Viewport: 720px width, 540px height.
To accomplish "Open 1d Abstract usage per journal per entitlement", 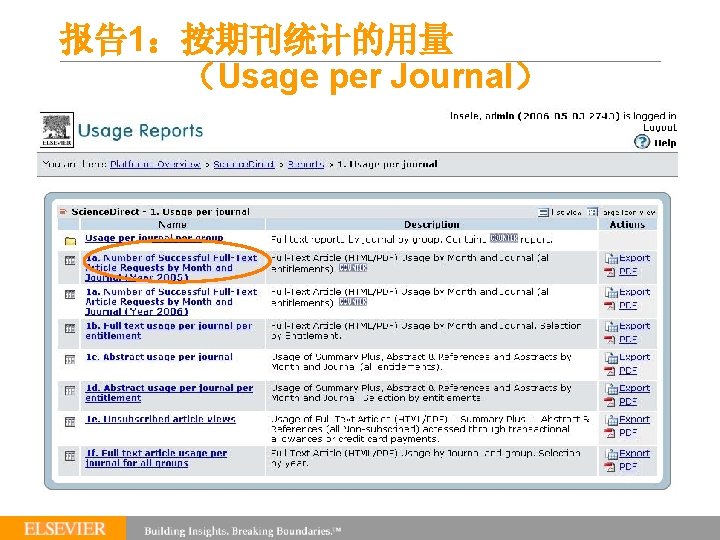I will click(x=169, y=393).
